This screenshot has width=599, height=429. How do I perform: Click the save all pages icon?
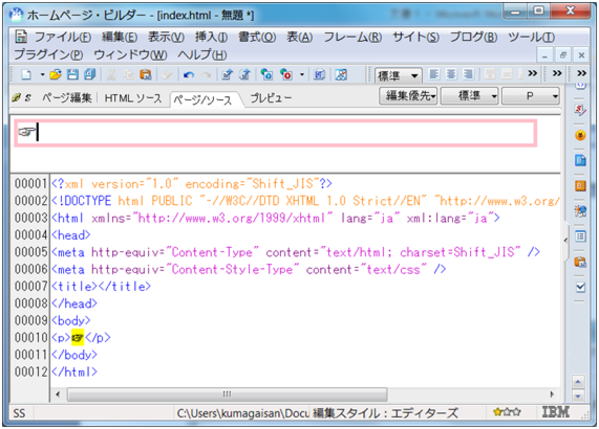(x=90, y=74)
